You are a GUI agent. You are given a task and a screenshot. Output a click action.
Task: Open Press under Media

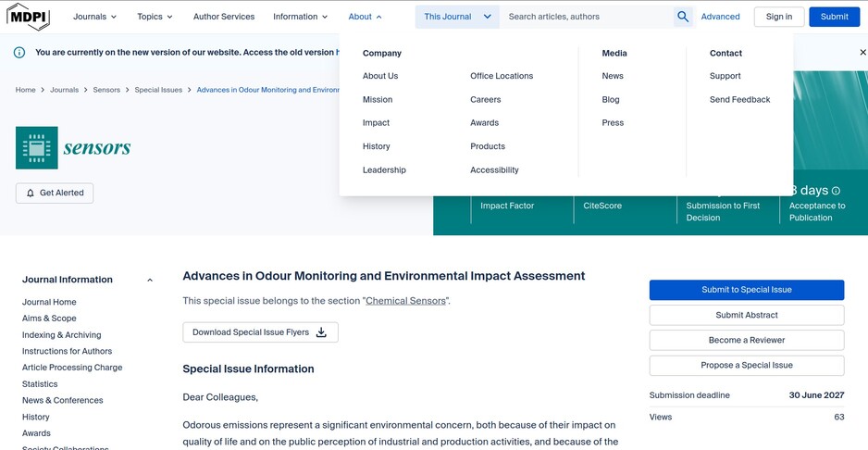(613, 123)
